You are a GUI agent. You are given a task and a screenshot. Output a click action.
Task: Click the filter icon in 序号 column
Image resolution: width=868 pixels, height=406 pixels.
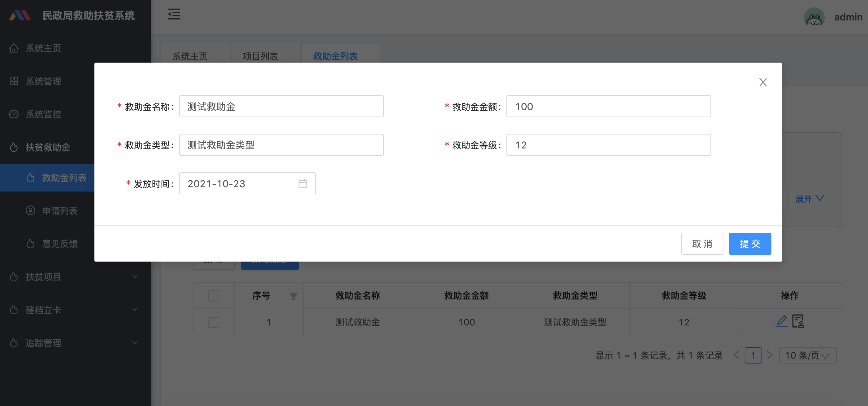293,296
